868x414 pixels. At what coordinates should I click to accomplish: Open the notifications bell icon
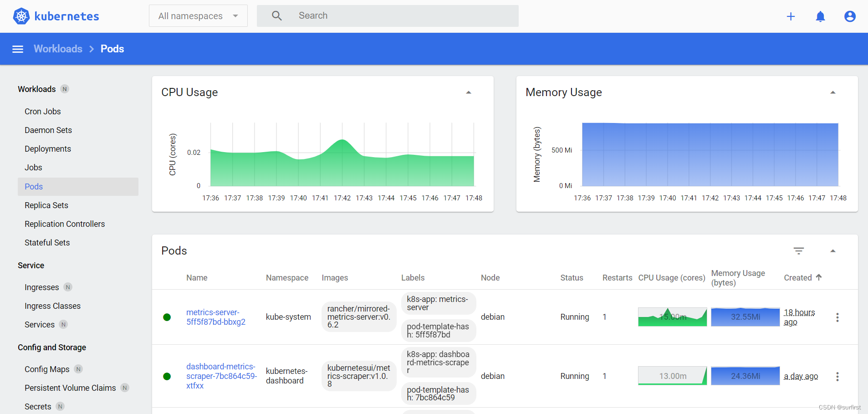(x=820, y=16)
